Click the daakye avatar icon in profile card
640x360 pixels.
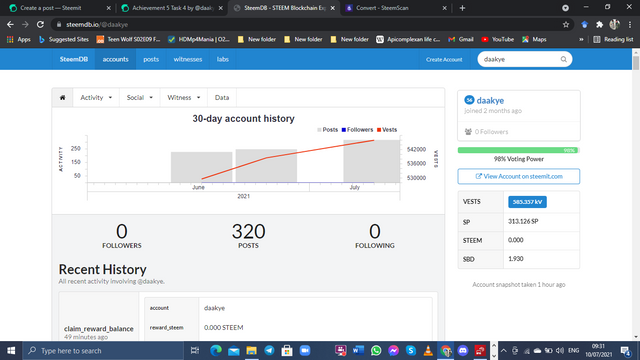469,100
